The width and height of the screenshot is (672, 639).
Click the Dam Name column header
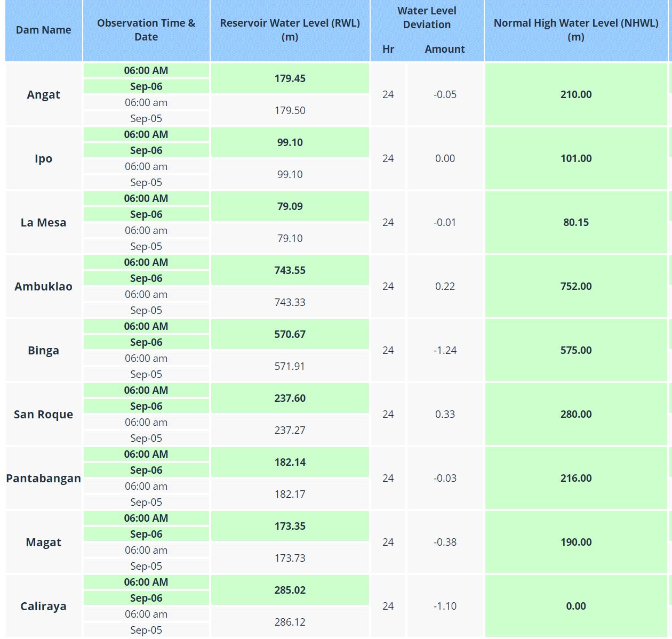[x=43, y=30]
